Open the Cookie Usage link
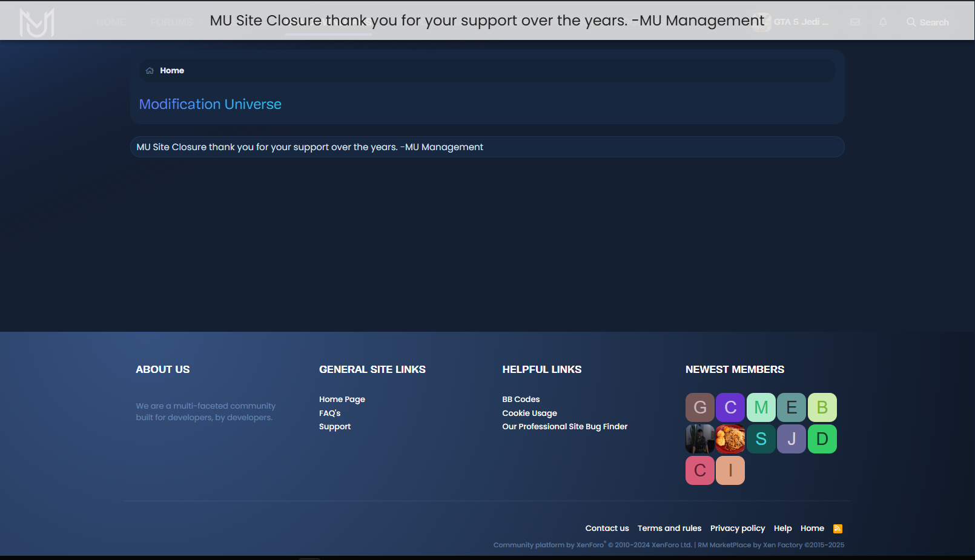The width and height of the screenshot is (975, 560). coord(529,413)
